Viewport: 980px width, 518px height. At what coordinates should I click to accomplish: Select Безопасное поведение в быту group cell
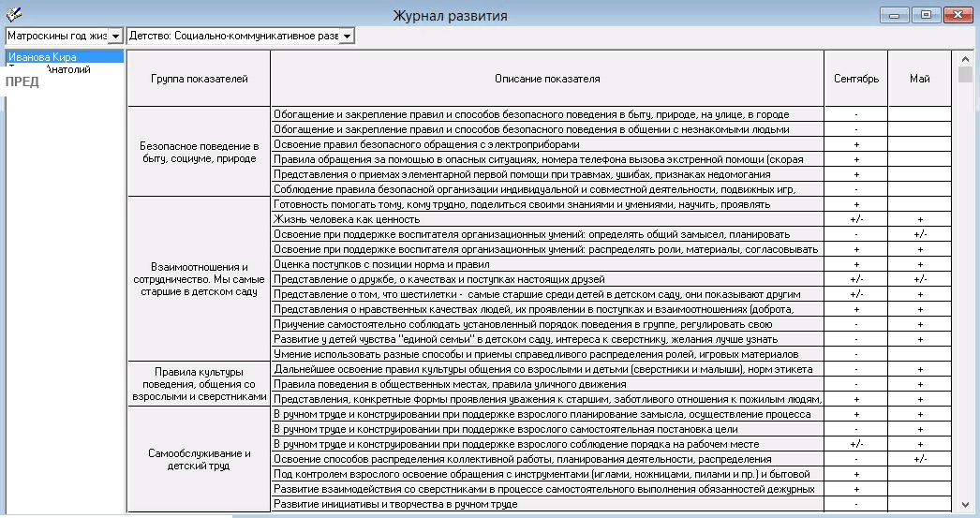click(199, 152)
